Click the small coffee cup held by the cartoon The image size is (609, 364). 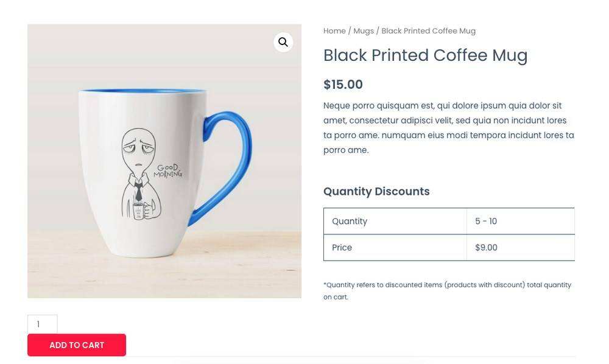pos(139,211)
